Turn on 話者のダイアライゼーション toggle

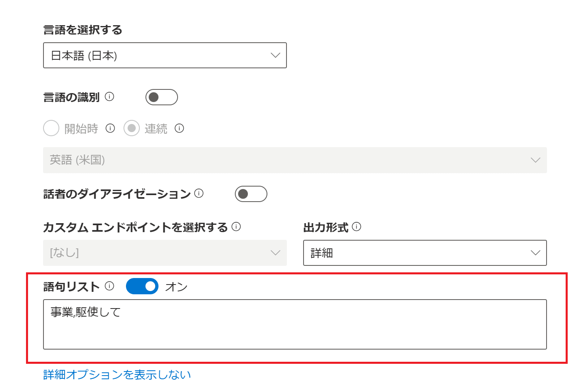(251, 194)
